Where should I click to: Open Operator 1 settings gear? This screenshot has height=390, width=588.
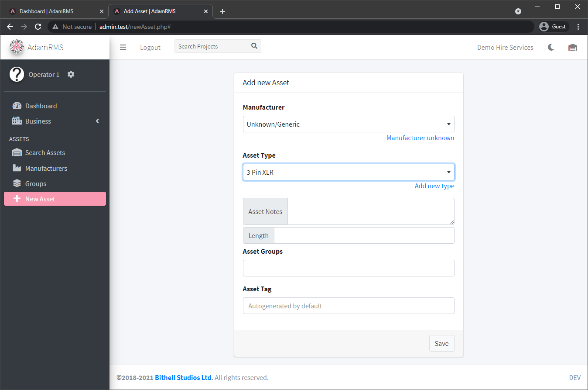pos(71,74)
